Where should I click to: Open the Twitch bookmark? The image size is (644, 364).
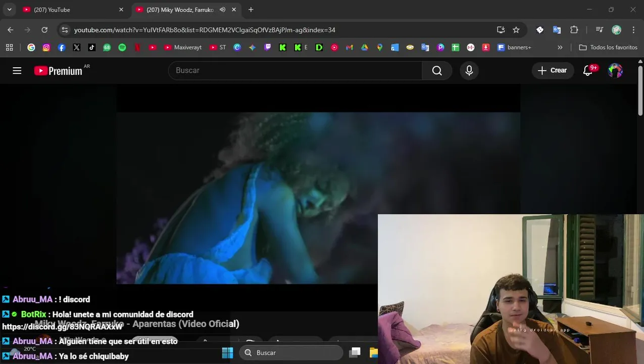[x=268, y=48]
